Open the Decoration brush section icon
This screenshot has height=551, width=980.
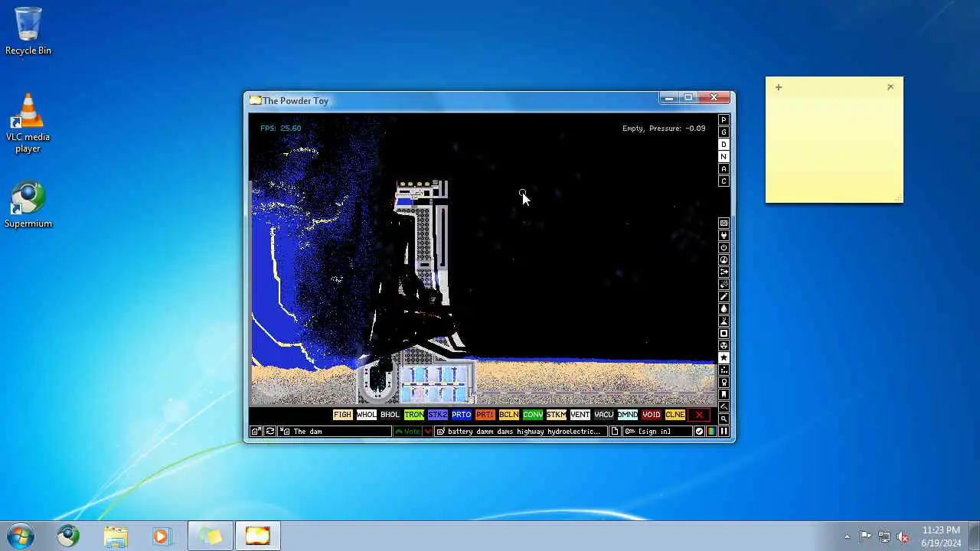tap(724, 407)
